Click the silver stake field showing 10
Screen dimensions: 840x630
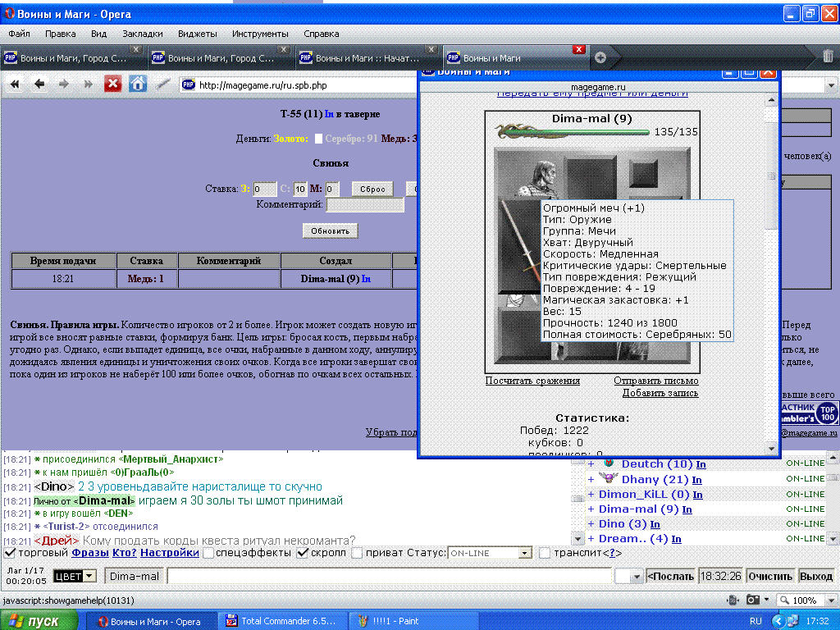(300, 189)
